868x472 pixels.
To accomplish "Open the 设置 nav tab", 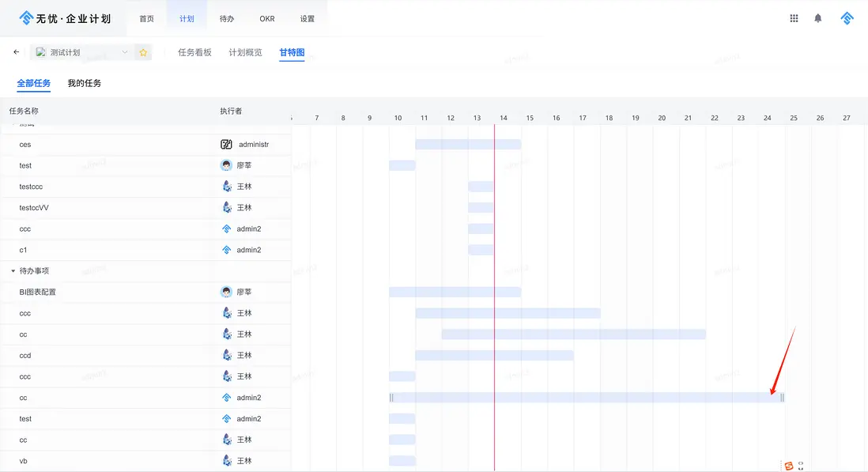I will coord(308,19).
